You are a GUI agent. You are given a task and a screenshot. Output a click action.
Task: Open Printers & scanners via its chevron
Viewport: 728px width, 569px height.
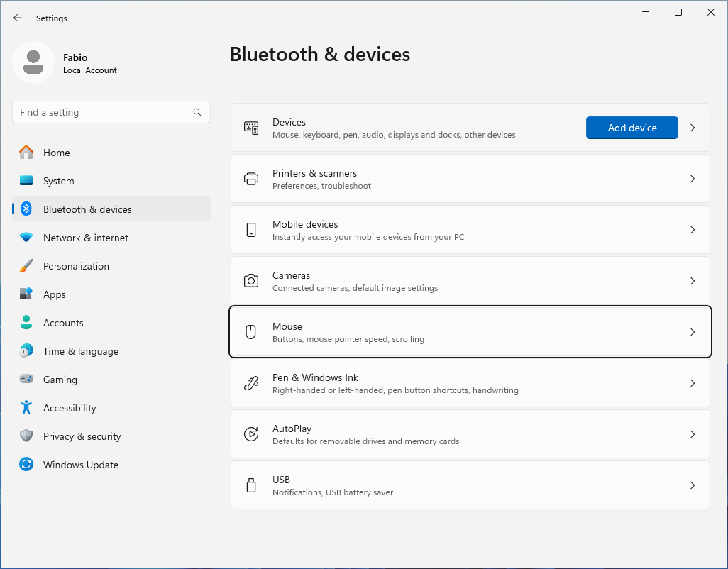693,179
